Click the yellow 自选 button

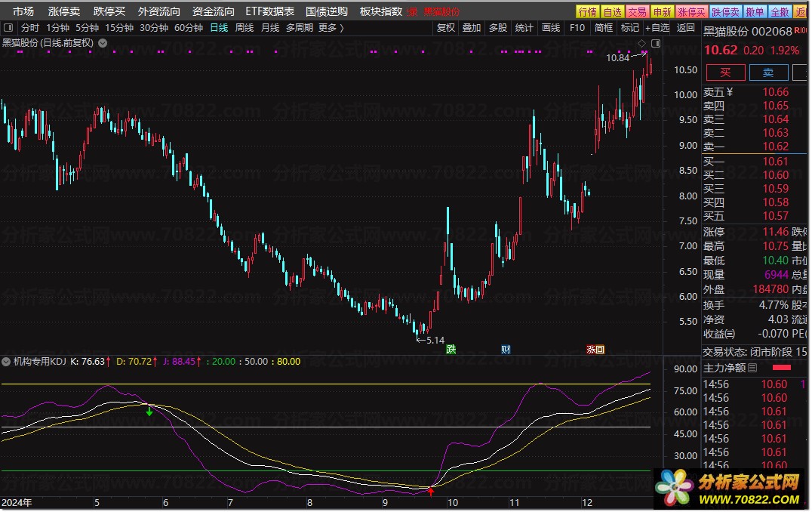coord(612,12)
